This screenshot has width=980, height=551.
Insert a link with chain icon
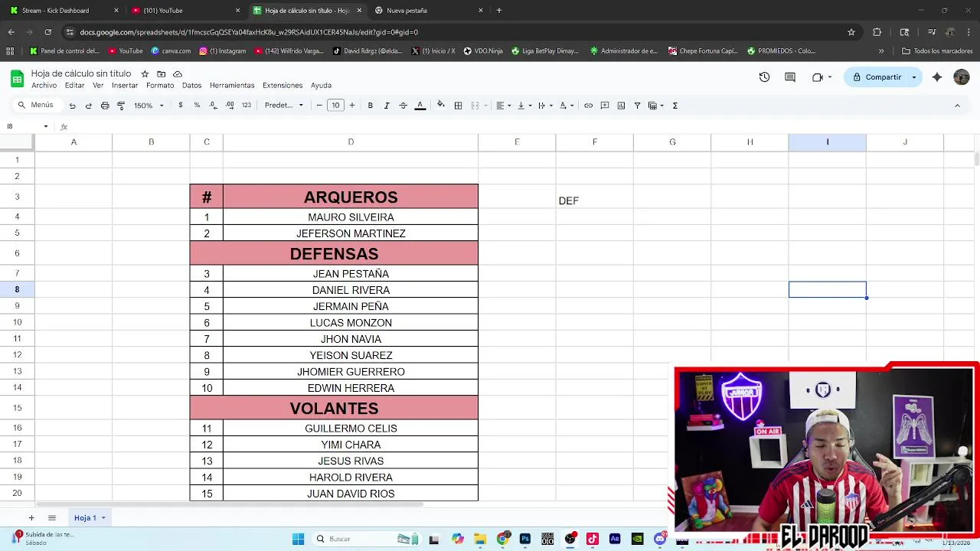click(x=588, y=106)
